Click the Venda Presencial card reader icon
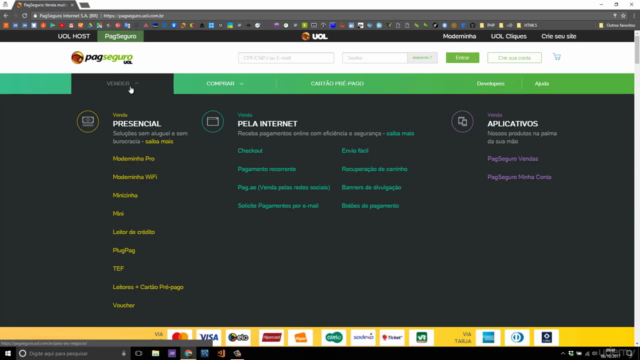The height and width of the screenshot is (360, 640). pos(88,121)
